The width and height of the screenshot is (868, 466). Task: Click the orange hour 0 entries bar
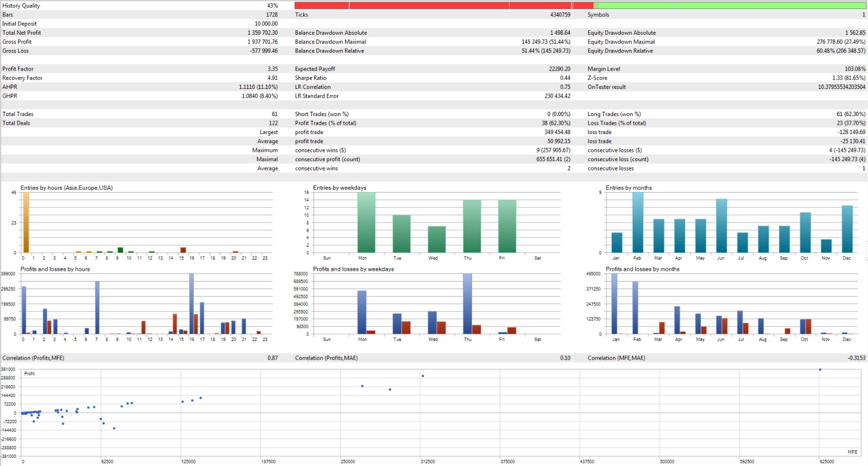[25, 222]
